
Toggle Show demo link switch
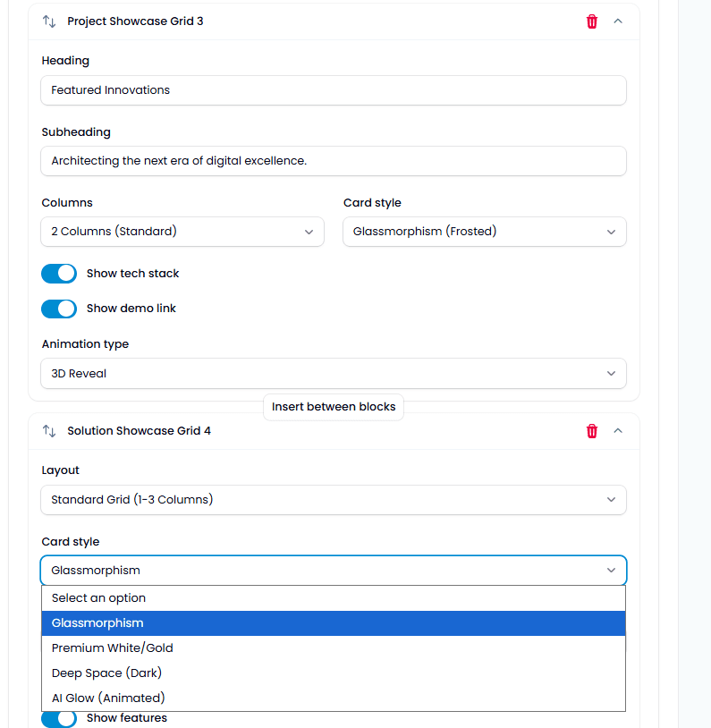pyautogui.click(x=59, y=309)
